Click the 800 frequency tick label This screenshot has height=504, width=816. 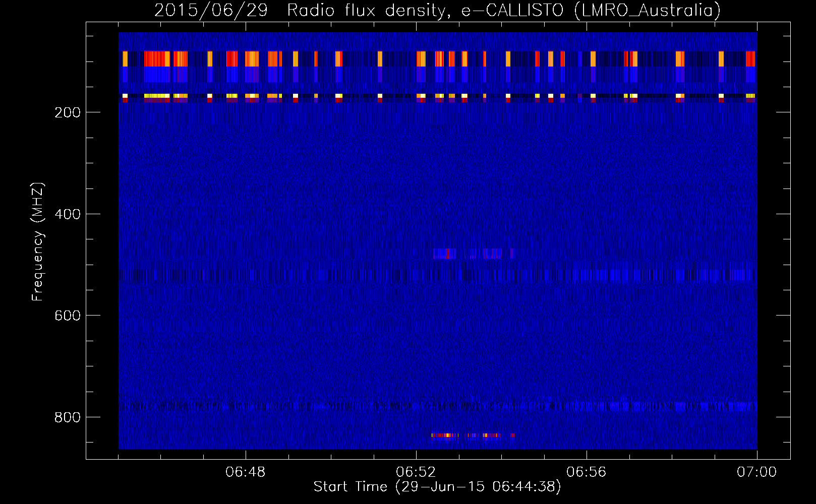pyautogui.click(x=68, y=417)
